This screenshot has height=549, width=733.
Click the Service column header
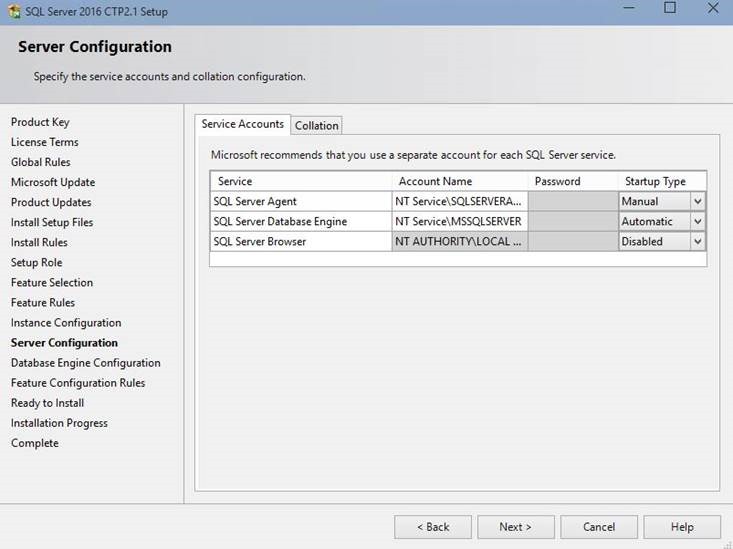tap(301, 181)
